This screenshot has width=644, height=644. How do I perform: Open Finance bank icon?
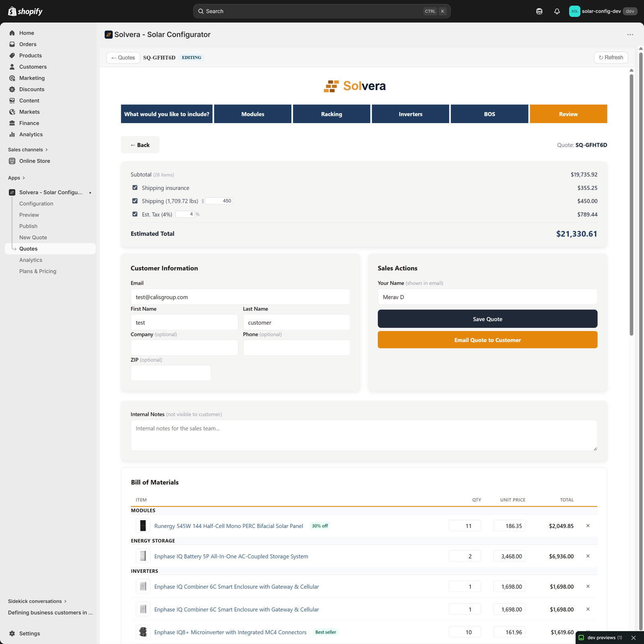12,123
